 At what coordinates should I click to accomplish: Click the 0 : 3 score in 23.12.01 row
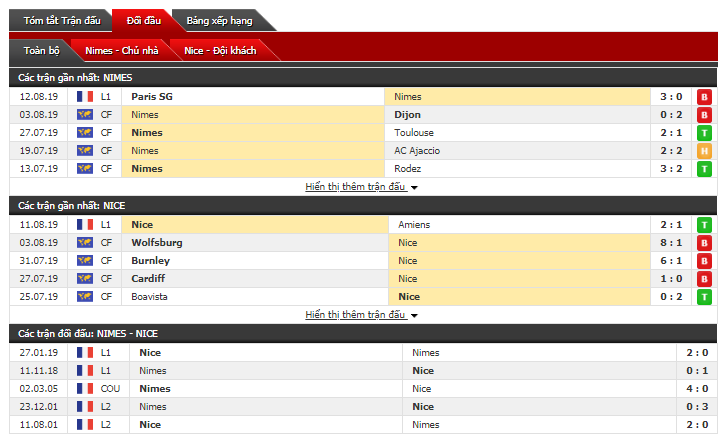tap(697, 406)
